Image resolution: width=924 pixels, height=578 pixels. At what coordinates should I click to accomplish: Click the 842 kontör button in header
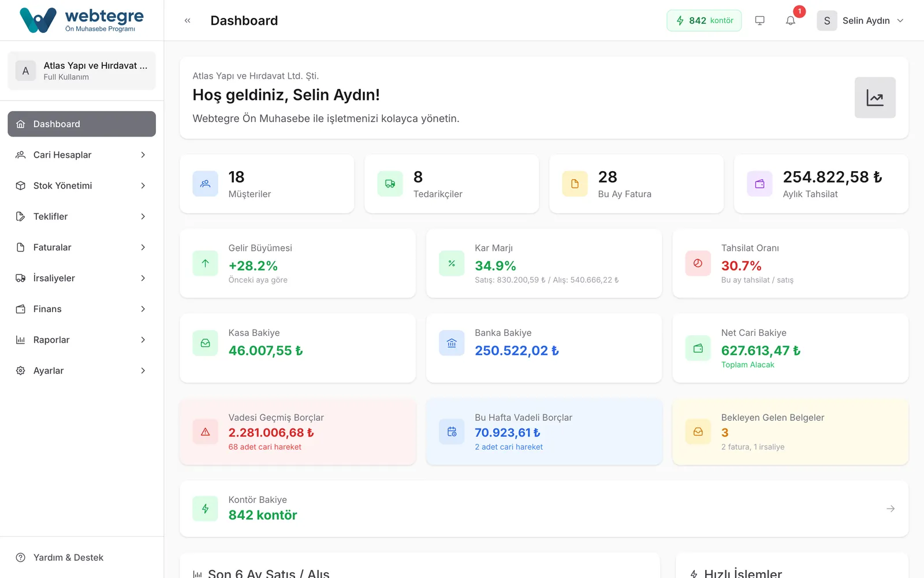704,21
